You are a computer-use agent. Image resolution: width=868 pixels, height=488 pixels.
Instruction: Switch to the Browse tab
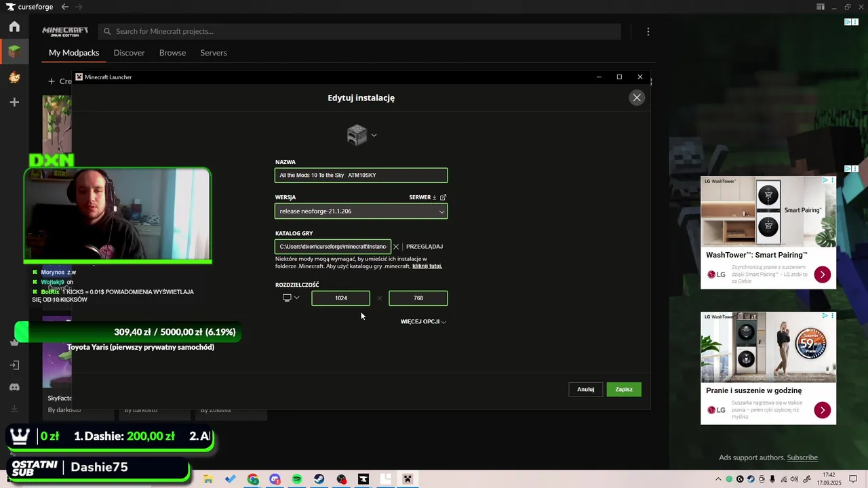(x=172, y=53)
